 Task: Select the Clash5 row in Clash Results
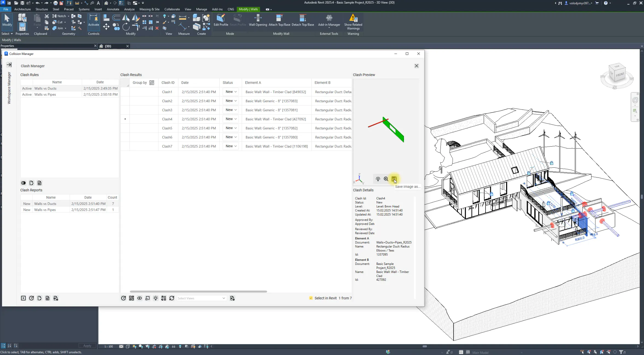(x=236, y=128)
